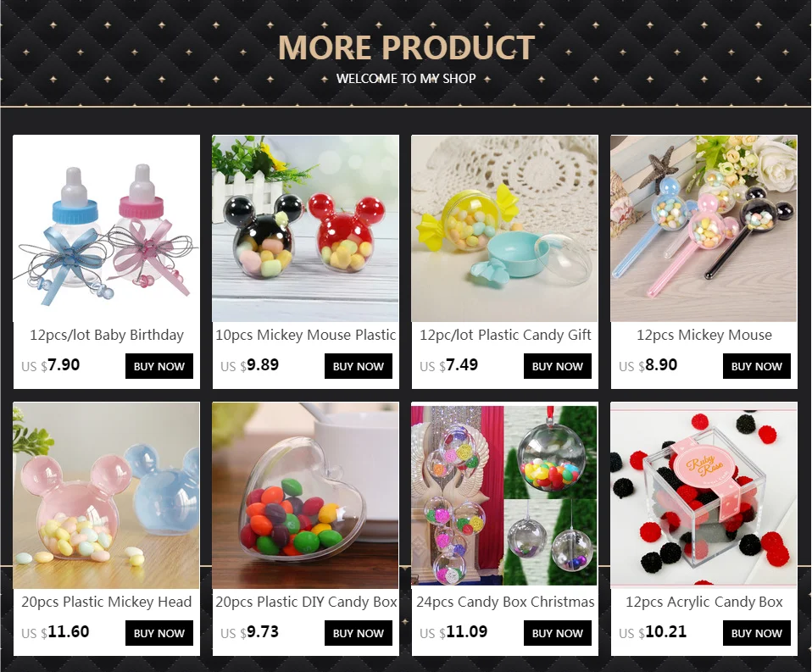Open the heart-shaped candy box image
812x672 pixels.
pyautogui.click(x=305, y=496)
